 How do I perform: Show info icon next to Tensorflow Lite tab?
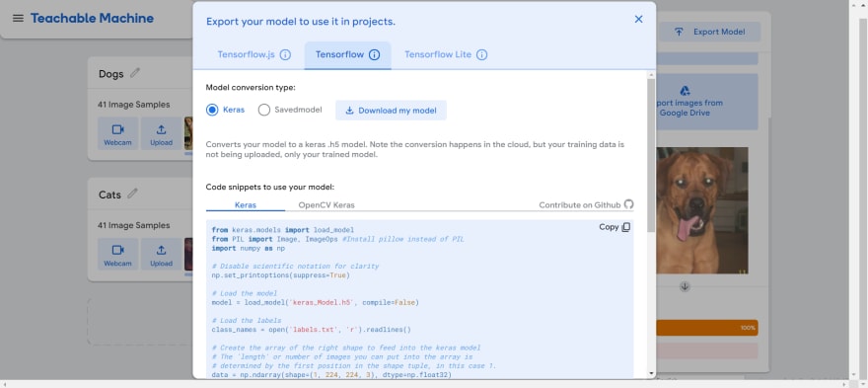click(482, 55)
